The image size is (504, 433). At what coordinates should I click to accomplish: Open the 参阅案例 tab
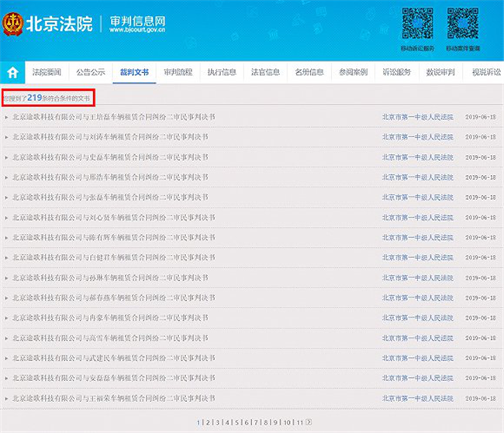pos(353,72)
